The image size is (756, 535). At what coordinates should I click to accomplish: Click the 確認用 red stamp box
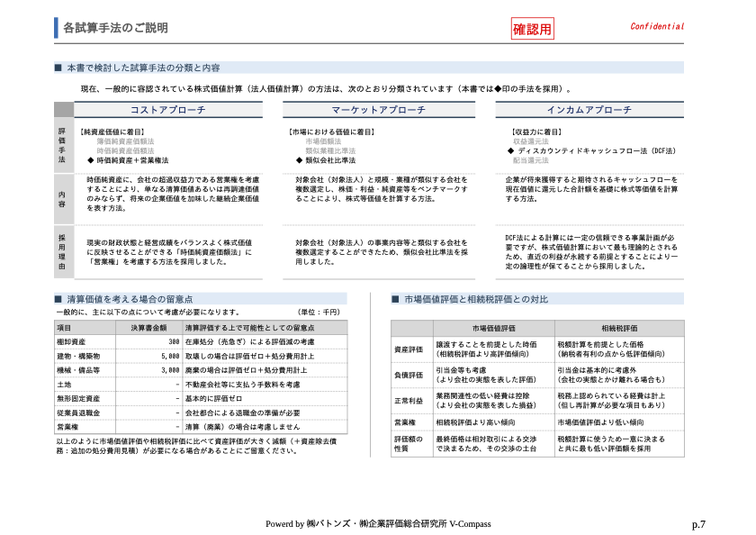[x=532, y=29]
